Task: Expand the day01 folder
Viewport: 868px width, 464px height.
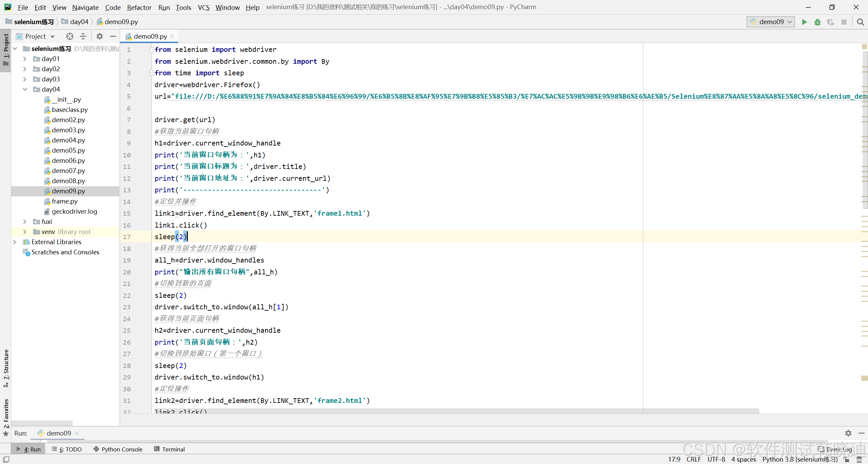Action: pyautogui.click(x=25, y=59)
